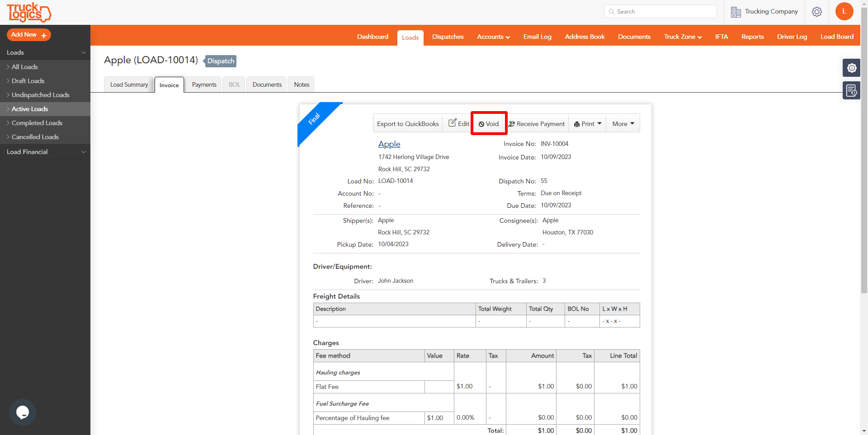Expand the Truck Zone dropdown
Image resolution: width=868 pixels, height=435 pixels.
pyautogui.click(x=682, y=37)
